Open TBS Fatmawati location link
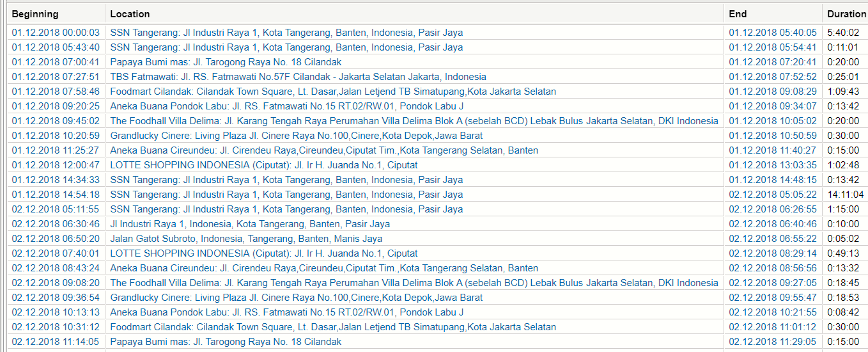The image size is (868, 352). click(298, 77)
